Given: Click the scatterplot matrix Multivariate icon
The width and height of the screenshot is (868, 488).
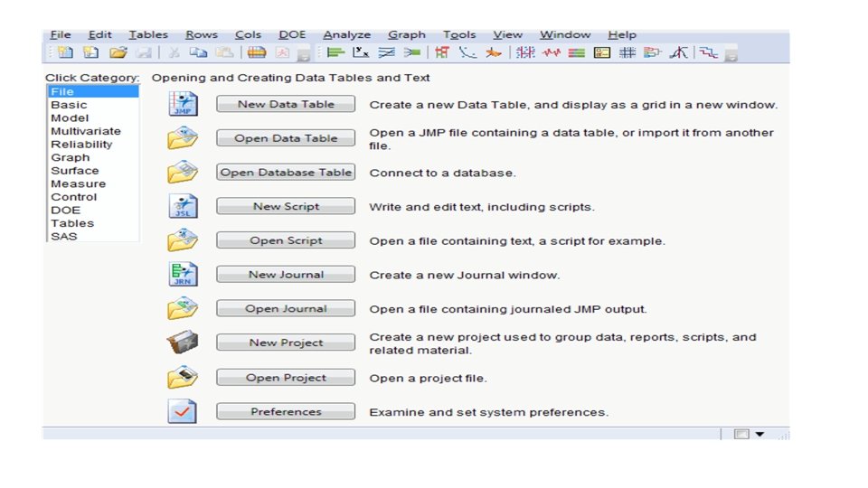Looking at the screenshot, I should (525, 52).
